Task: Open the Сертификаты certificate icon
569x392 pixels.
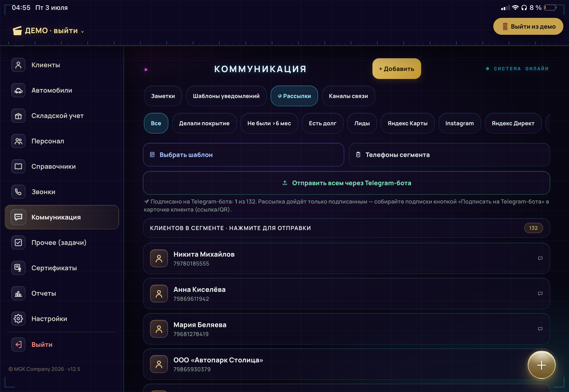Action: tap(18, 268)
